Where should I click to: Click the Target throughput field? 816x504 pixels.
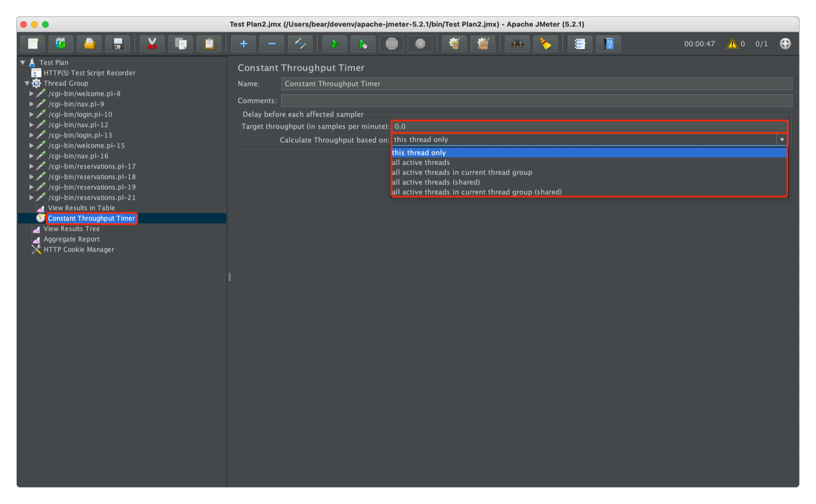590,126
